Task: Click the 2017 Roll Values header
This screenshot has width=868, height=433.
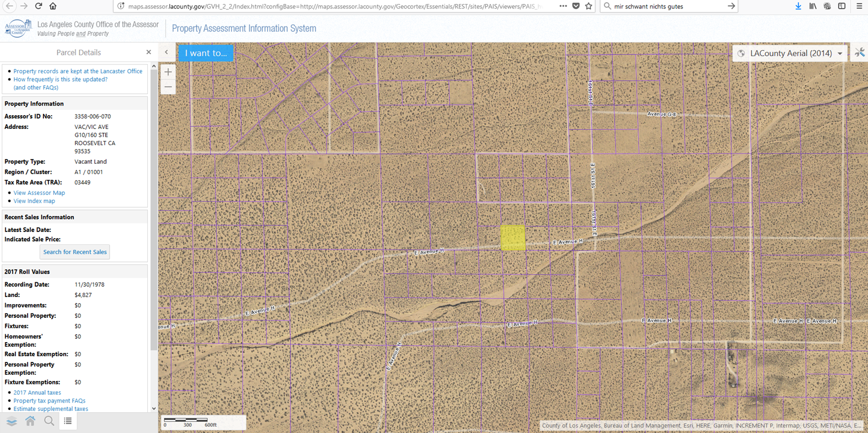Action: click(x=75, y=272)
